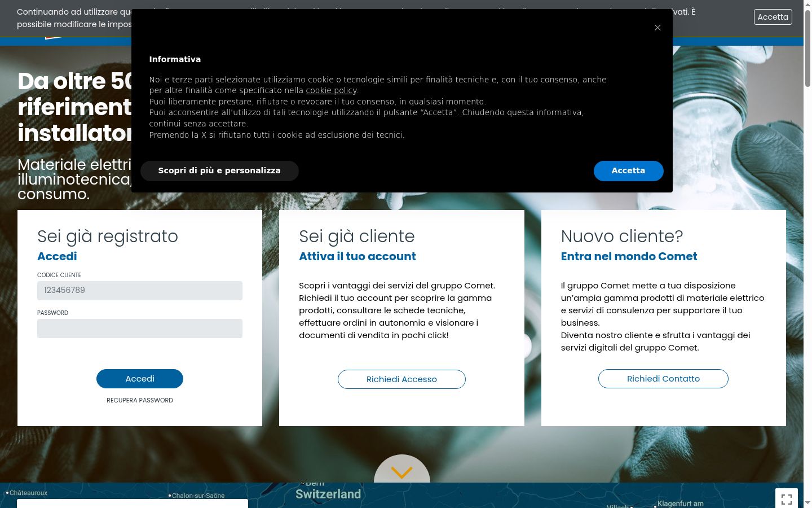
Task: Click the Accedi login button
Action: pyautogui.click(x=140, y=379)
